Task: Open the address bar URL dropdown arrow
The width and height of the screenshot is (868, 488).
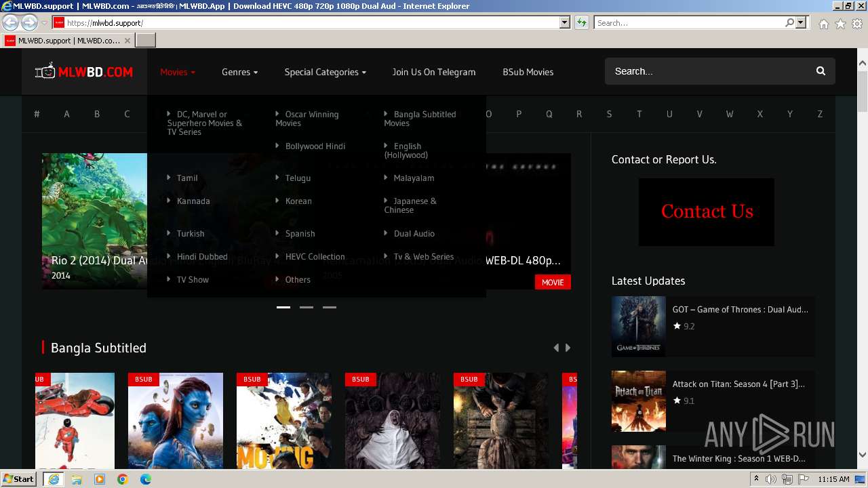Action: [564, 23]
